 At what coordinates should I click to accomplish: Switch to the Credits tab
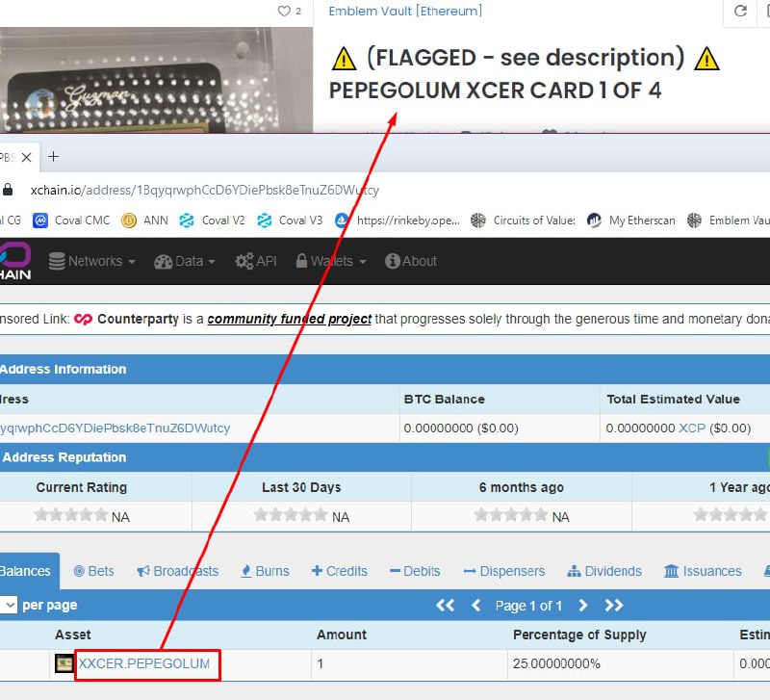(x=340, y=571)
